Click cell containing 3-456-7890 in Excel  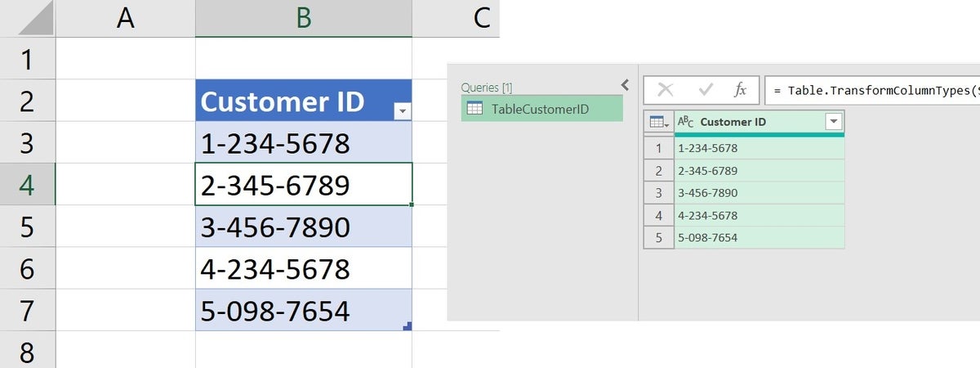coord(304,227)
